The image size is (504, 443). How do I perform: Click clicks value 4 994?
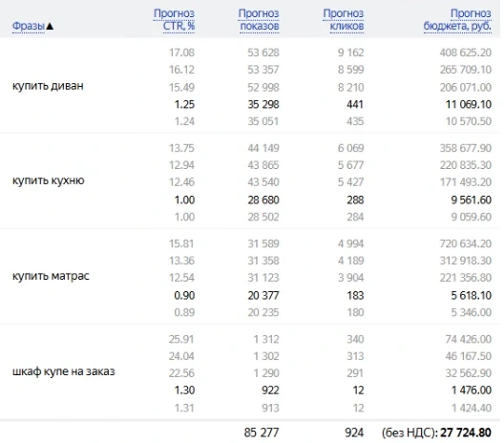pos(350,243)
